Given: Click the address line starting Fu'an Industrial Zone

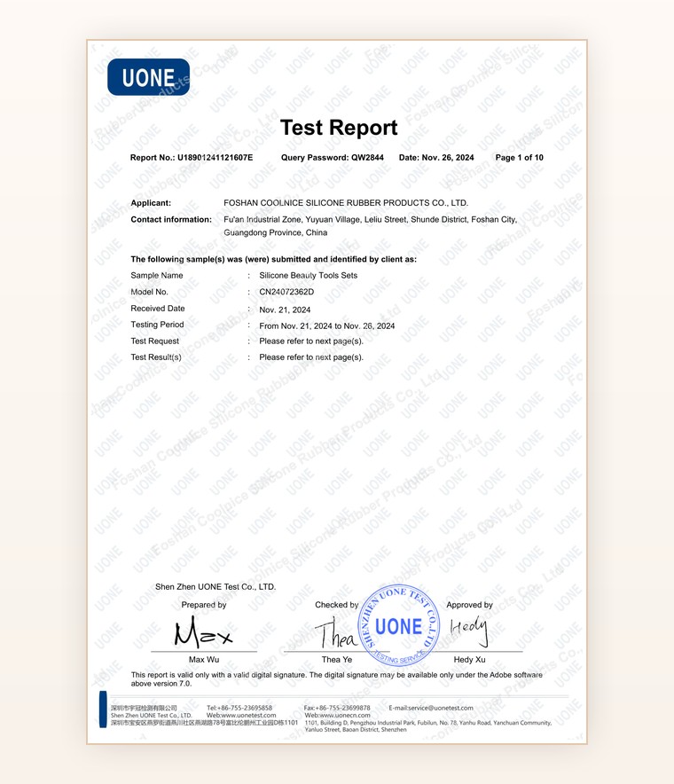Looking at the screenshot, I should tap(371, 219).
